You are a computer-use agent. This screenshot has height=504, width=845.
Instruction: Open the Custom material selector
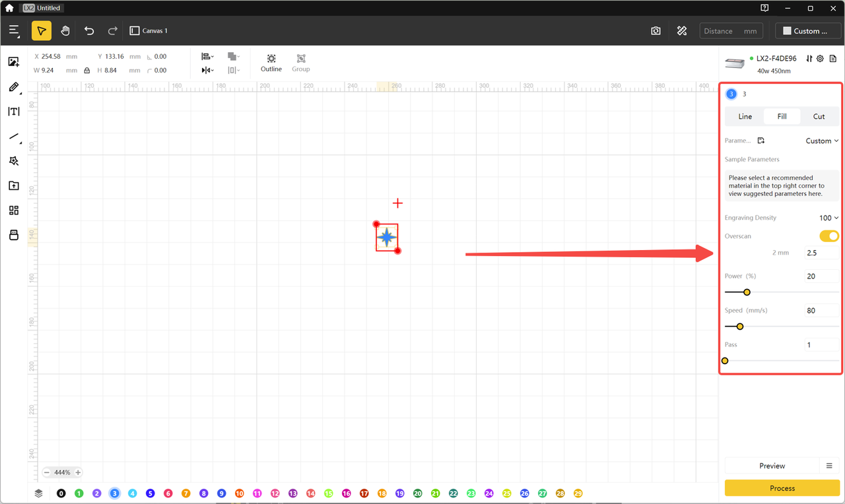(808, 31)
